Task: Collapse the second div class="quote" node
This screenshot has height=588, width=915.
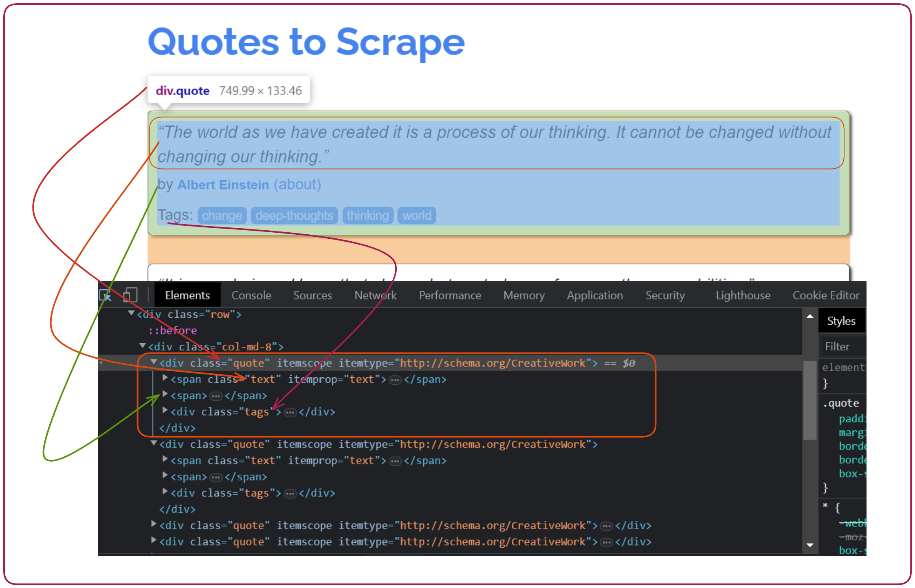Action: [x=154, y=443]
